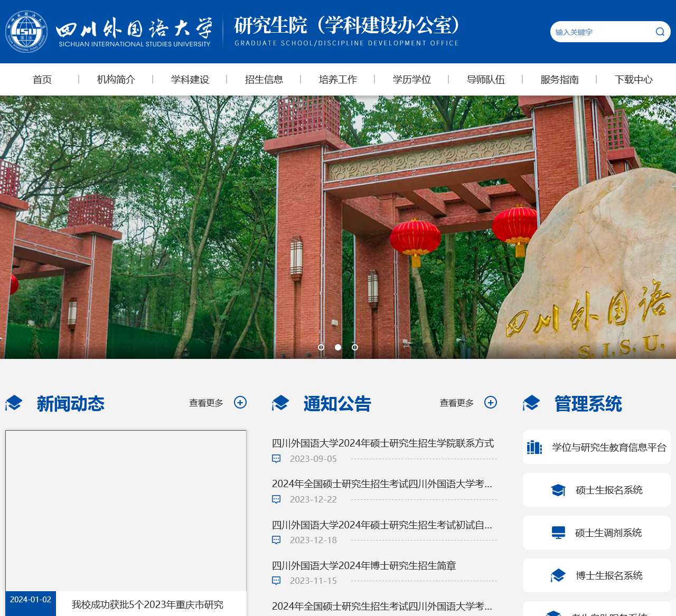Open notice 四川外国语大学2024年博士研究生招生简章

[364, 565]
